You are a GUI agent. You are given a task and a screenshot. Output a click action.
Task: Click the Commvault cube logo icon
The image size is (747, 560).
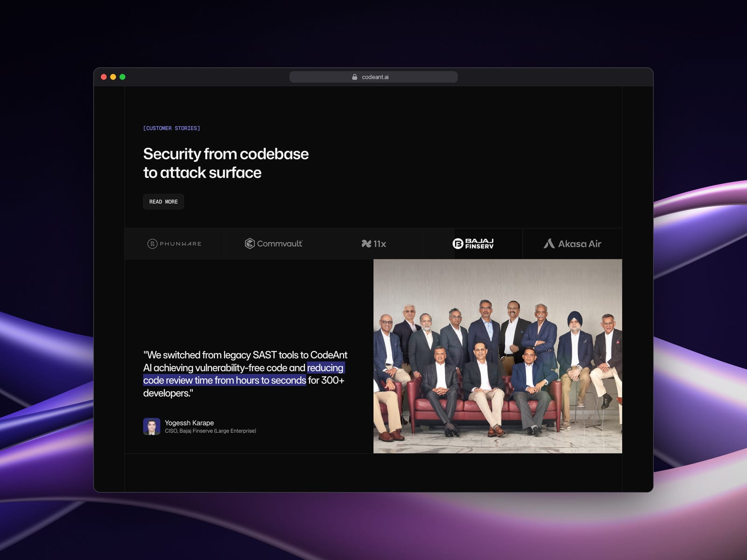click(x=250, y=244)
